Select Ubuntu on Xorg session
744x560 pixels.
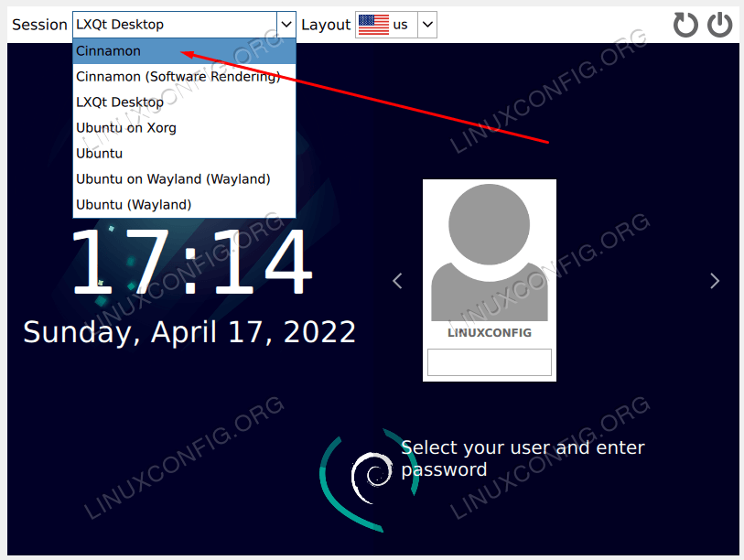point(184,128)
